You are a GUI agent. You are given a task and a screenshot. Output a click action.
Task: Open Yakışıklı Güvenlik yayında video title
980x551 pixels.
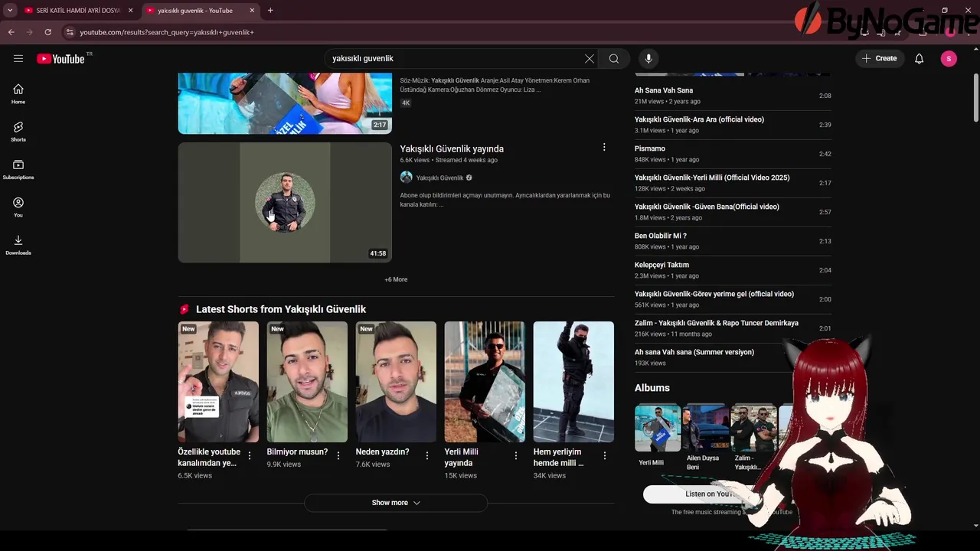(452, 148)
